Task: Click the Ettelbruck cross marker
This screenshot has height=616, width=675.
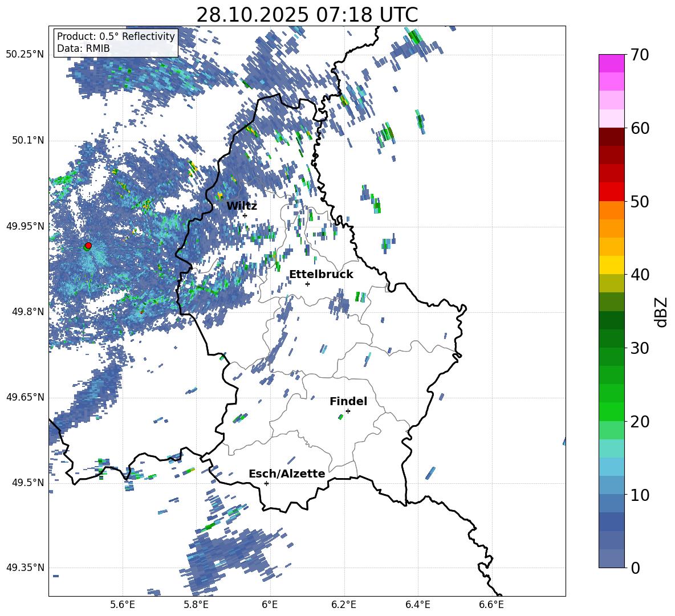Action: coord(307,284)
